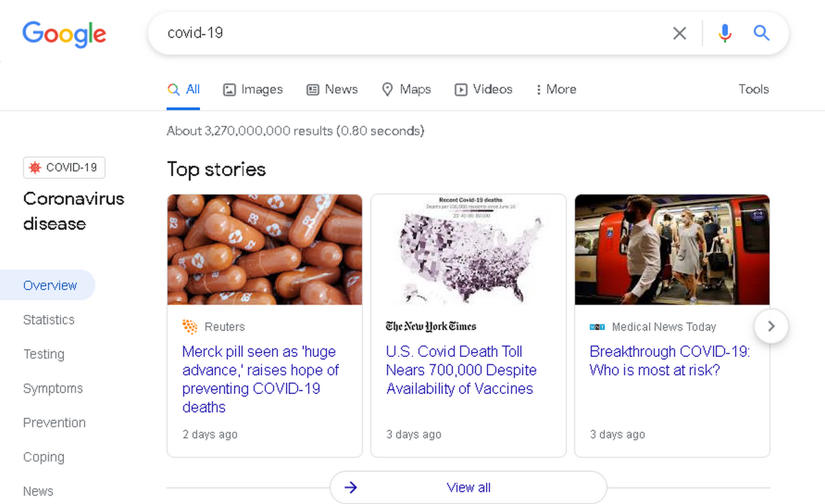Click the London Underground train story thumbnail
The height and width of the screenshot is (504, 825).
(x=672, y=250)
